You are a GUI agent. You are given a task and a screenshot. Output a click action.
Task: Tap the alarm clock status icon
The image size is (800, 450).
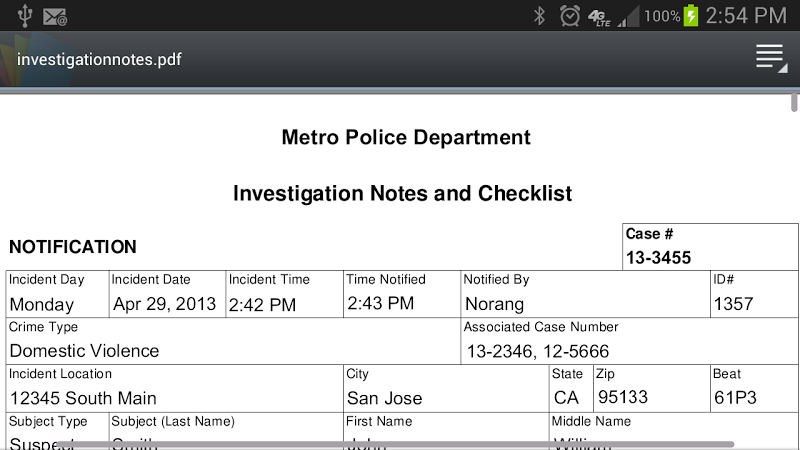pos(569,16)
